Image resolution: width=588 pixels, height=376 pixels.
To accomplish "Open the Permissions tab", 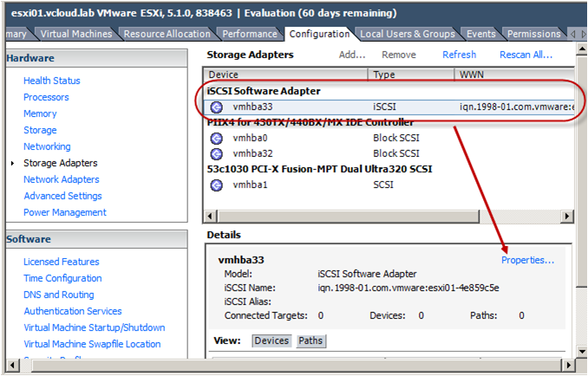I will click(x=533, y=34).
